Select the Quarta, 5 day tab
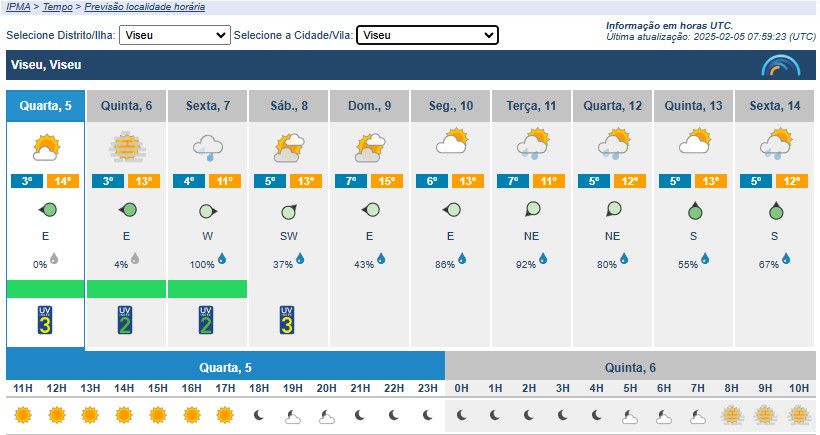This screenshot has width=820, height=435. pos(45,106)
